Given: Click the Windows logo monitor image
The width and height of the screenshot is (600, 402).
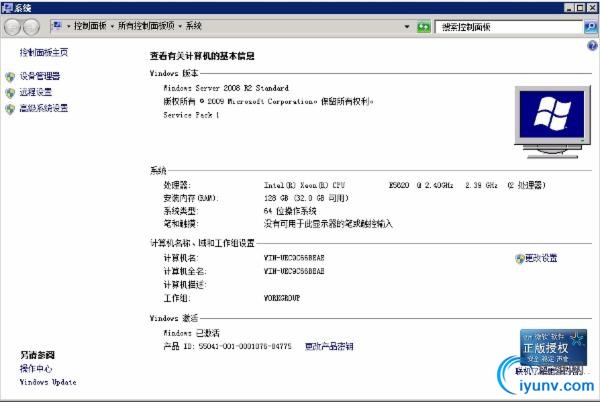Looking at the screenshot, I should (x=552, y=122).
